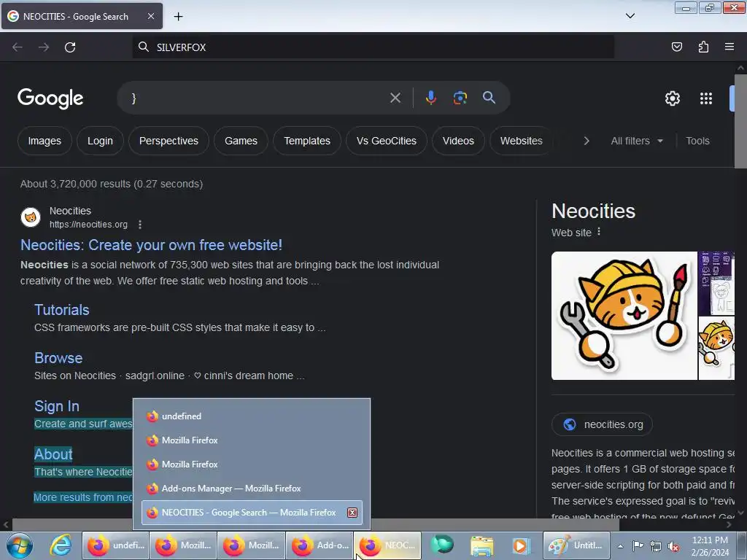Reload the page with the refresh icon

coord(70,47)
